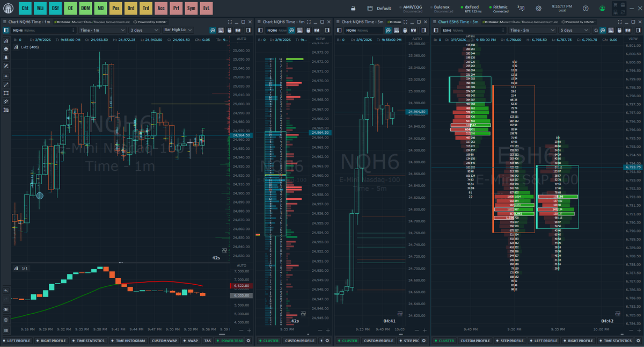Toggle RIGHT PROFILE in first chart footer

[x=51, y=341]
